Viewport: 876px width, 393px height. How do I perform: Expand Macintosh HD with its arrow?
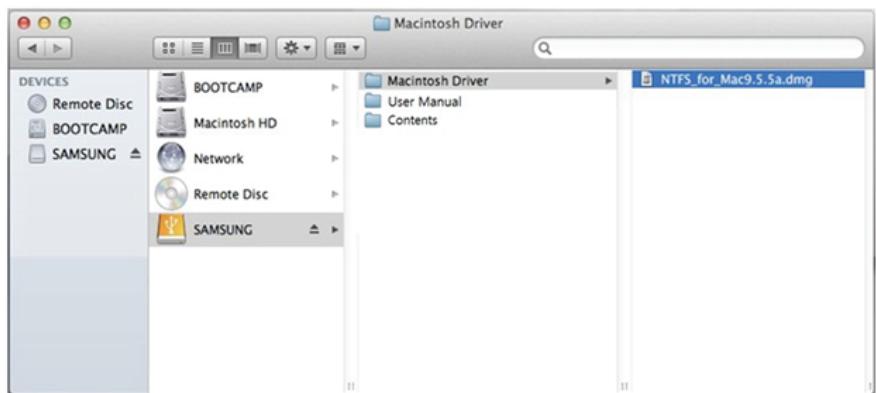point(335,123)
